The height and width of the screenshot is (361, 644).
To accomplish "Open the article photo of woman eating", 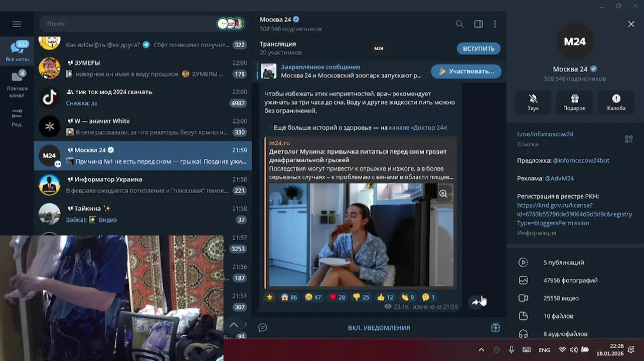I will pyautogui.click(x=361, y=235).
